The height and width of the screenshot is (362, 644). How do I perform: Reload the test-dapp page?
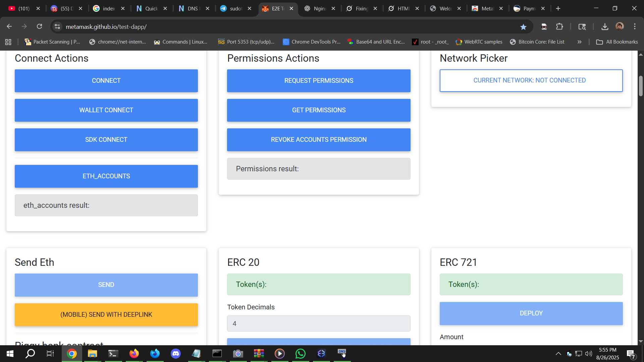click(40, 26)
